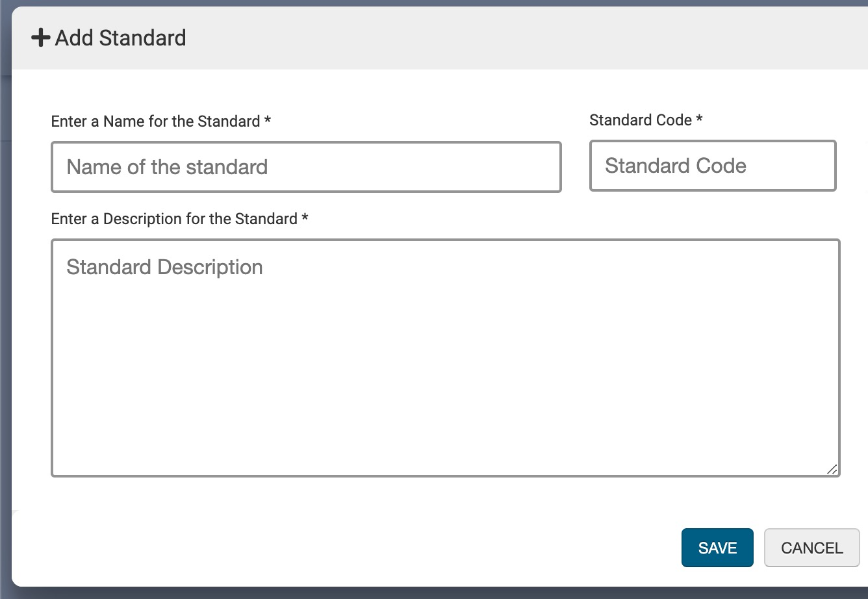The image size is (868, 599).
Task: Click the required asterisk after the Name label
Action: point(267,121)
